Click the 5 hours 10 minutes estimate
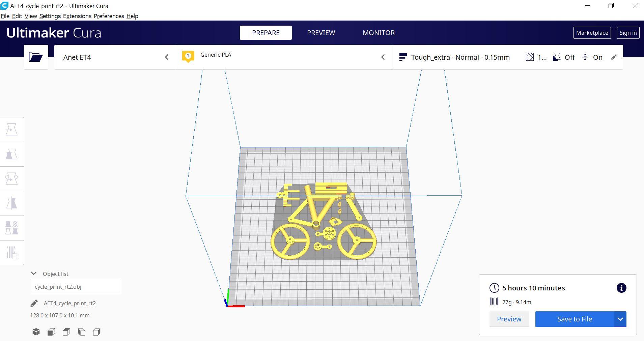The width and height of the screenshot is (644, 341). [533, 288]
